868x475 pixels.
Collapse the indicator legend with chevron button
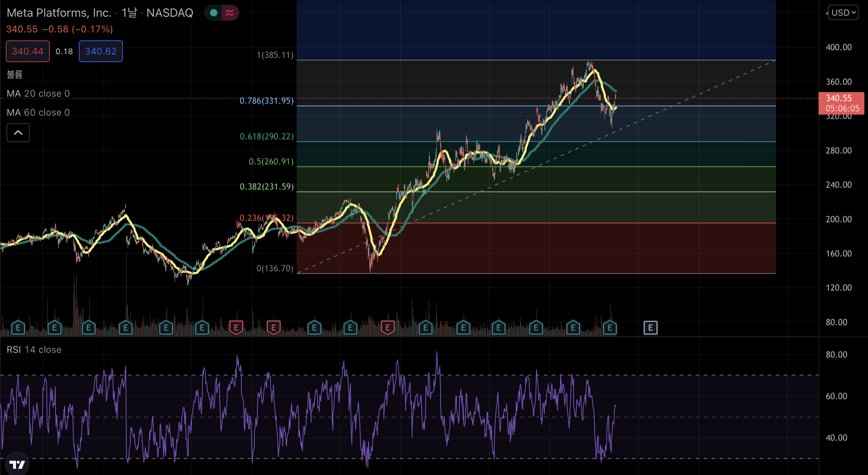pyautogui.click(x=18, y=133)
